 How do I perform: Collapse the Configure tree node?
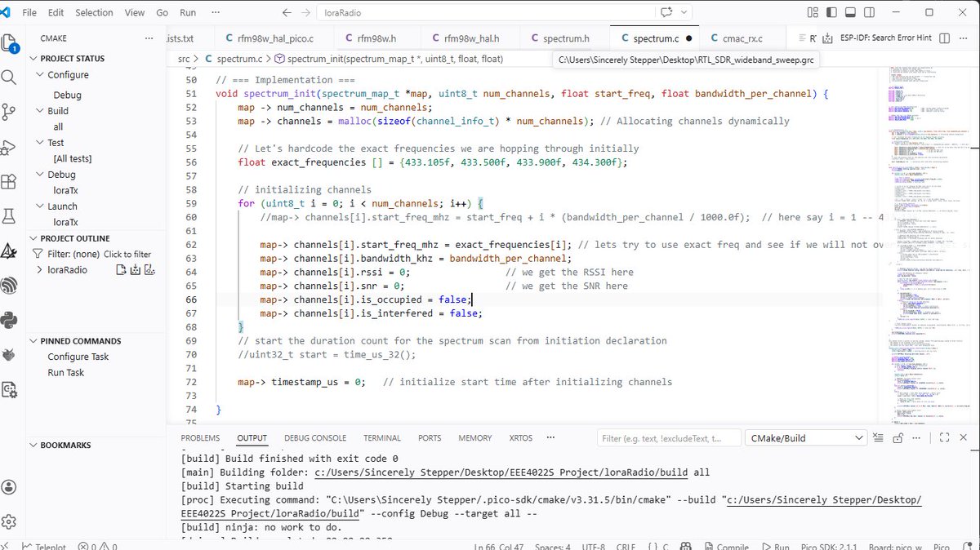pyautogui.click(x=41, y=75)
